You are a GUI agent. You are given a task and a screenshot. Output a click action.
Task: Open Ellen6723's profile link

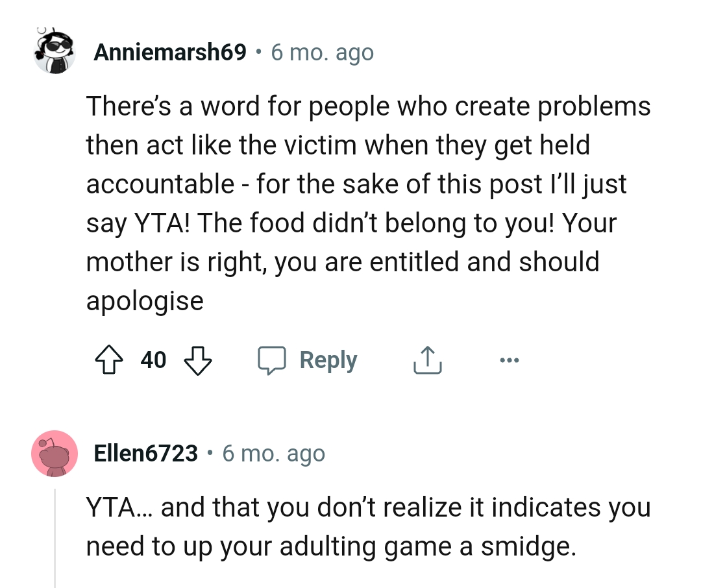click(x=146, y=453)
